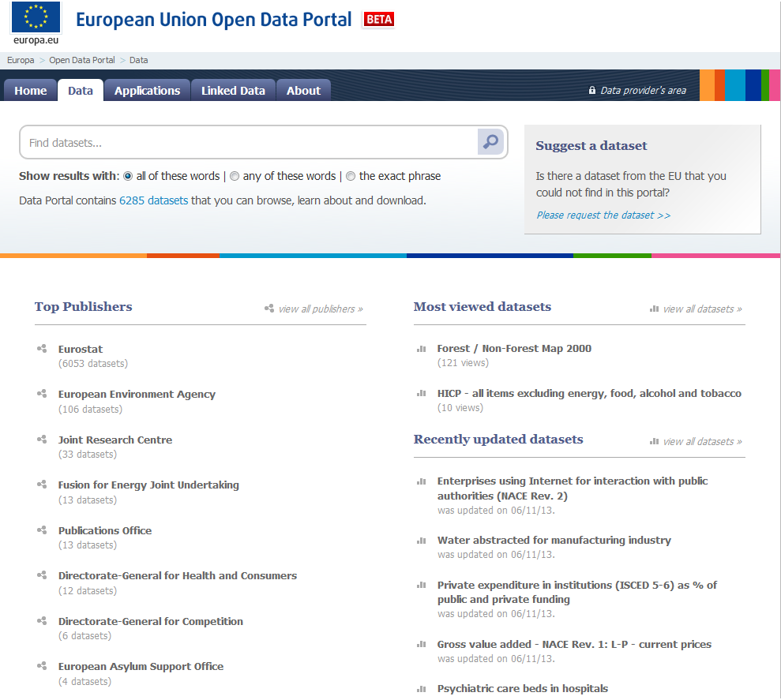The image size is (781, 700).
Task: Select 'the exact phrase' radio button
Action: click(351, 176)
